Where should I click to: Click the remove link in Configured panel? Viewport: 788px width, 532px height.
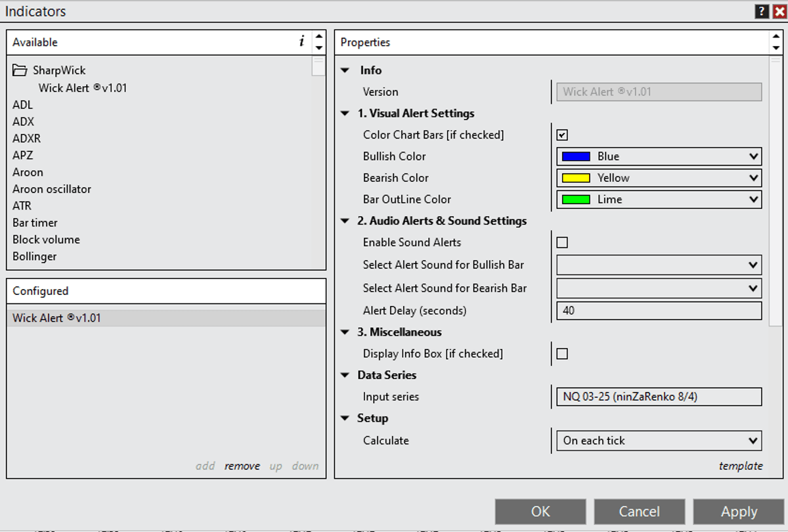coord(242,466)
